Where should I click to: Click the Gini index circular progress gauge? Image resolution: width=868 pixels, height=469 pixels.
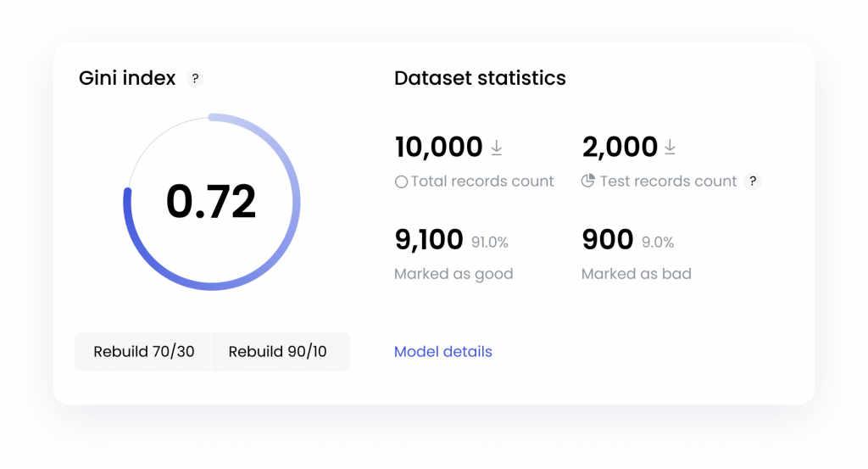(211, 202)
